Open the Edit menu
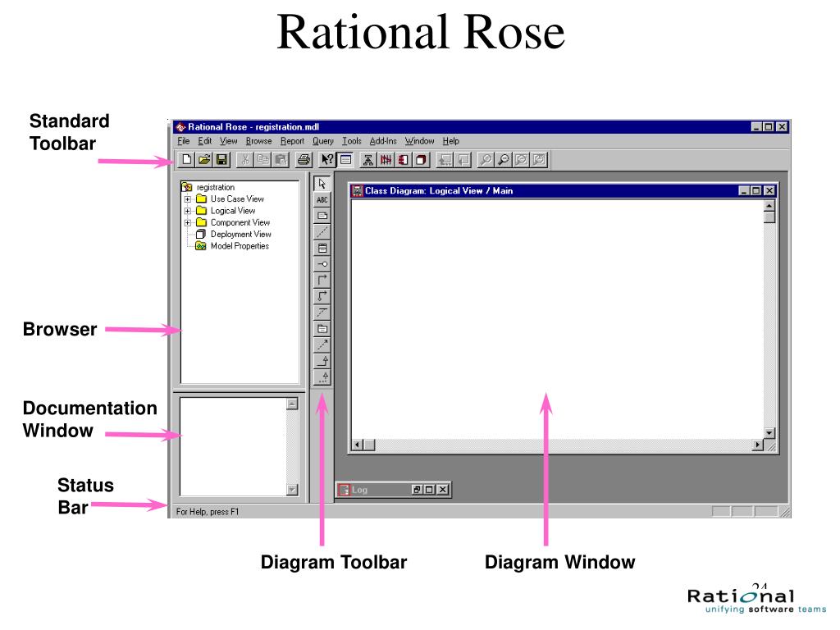Viewport: 840px width, 630px height. coord(204,141)
